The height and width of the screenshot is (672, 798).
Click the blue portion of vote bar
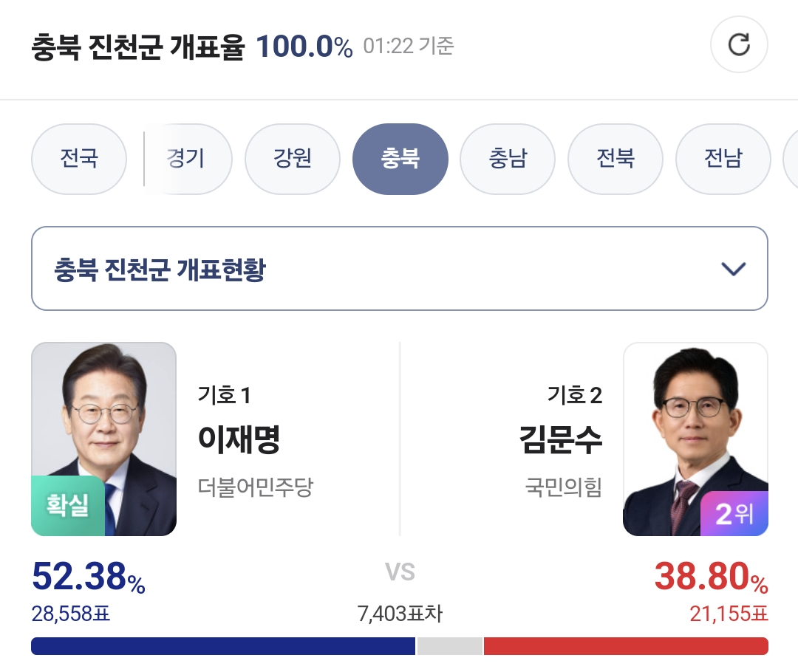tap(223, 646)
